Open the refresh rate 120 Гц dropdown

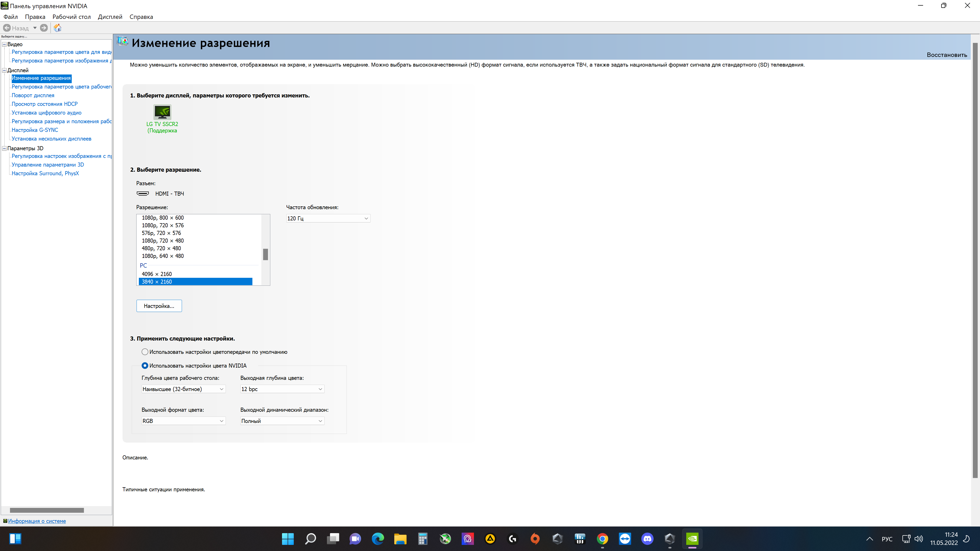point(327,218)
